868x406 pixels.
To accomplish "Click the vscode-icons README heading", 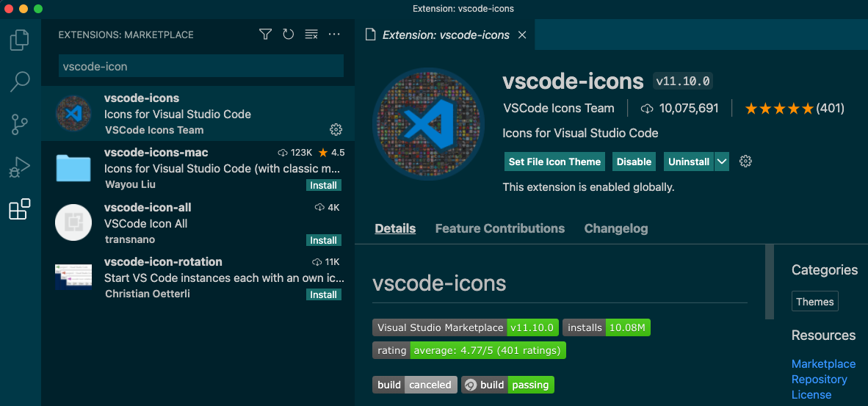I will pyautogui.click(x=440, y=283).
